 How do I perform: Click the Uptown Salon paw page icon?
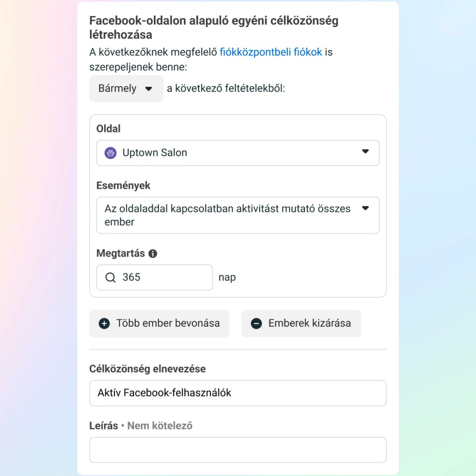pyautogui.click(x=110, y=153)
